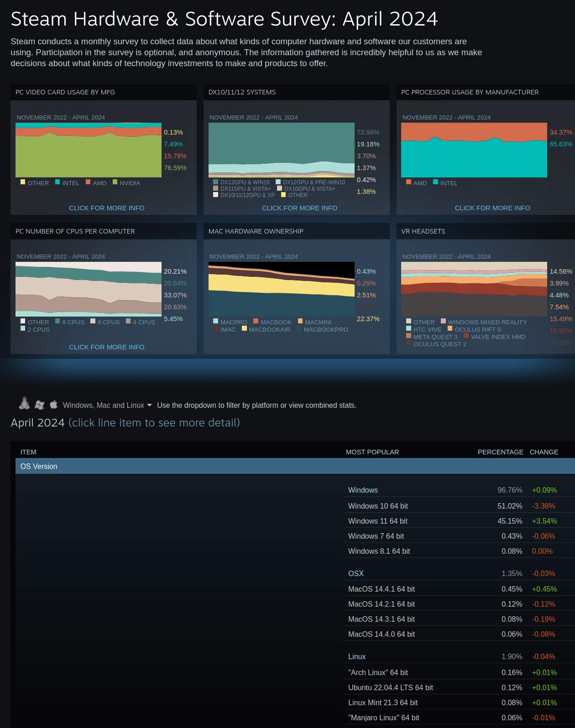Click the 8 CPUS legend swatch
Screen dimensions: 575x728
pos(57,321)
